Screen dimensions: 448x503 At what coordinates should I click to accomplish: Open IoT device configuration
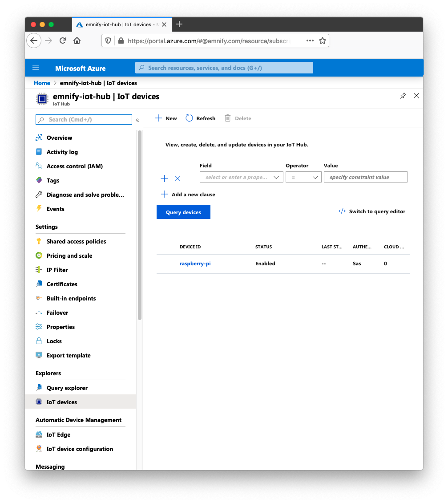click(x=81, y=449)
